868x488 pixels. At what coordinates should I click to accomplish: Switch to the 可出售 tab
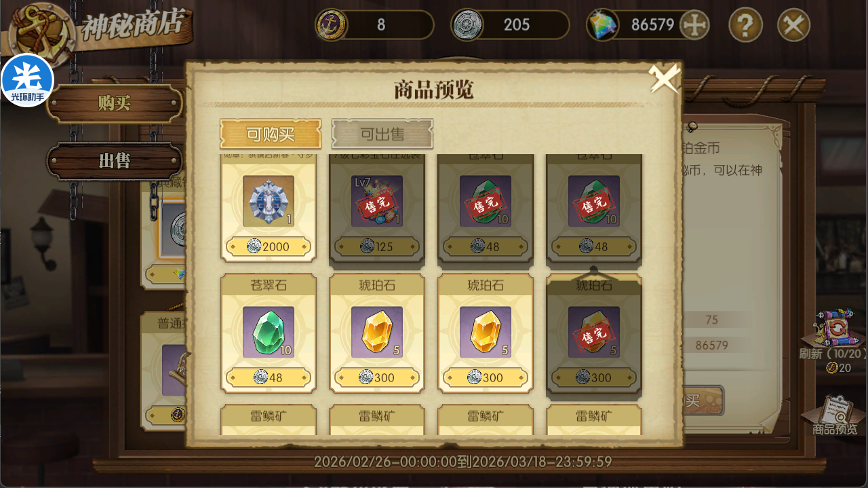382,134
